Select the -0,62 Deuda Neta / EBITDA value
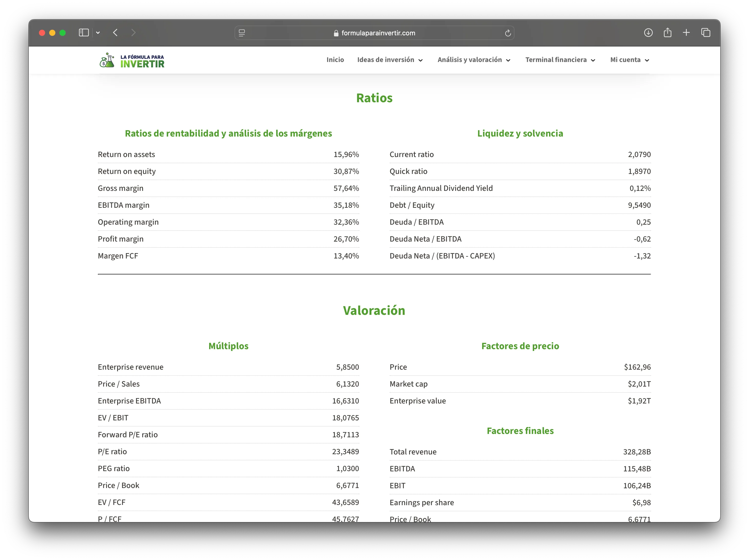This screenshot has height=560, width=749. (642, 239)
